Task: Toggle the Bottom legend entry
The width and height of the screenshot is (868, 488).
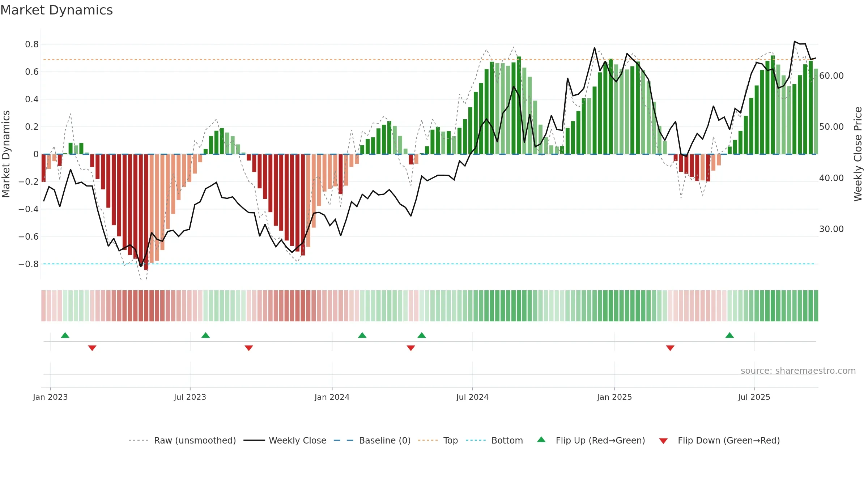Action: pos(494,440)
